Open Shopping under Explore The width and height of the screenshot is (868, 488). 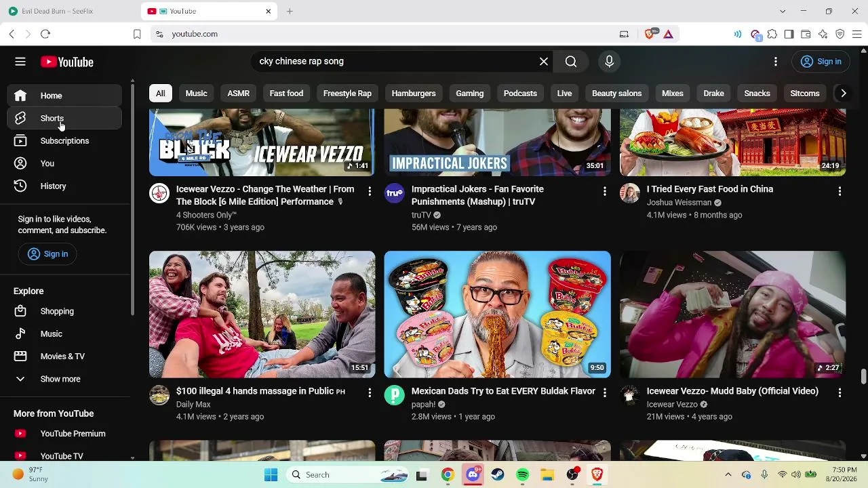[x=65, y=311]
